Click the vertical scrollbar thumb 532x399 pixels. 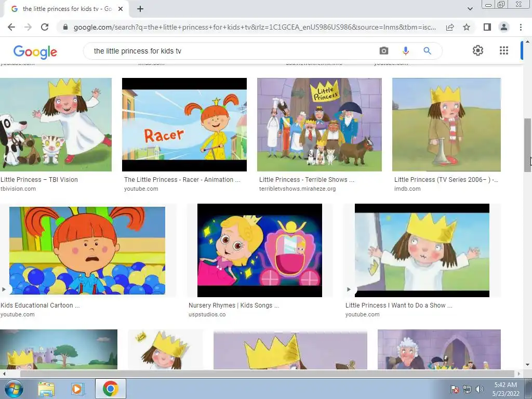[x=527, y=145]
